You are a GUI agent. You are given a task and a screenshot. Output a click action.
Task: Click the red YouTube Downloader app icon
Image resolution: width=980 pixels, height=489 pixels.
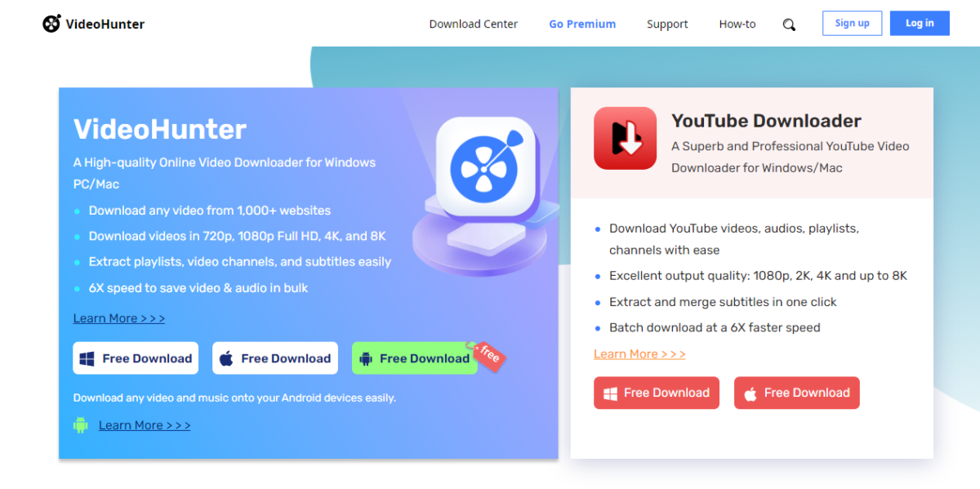pos(625,138)
